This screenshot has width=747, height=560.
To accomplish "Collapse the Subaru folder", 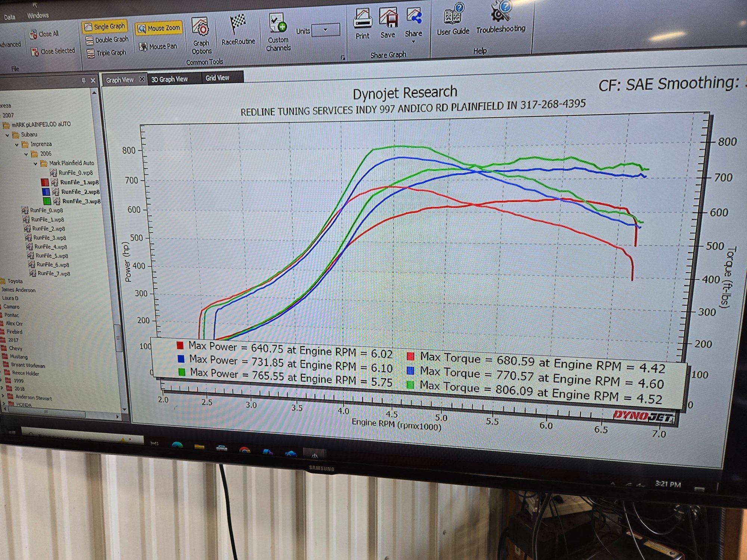I will tap(7, 135).
